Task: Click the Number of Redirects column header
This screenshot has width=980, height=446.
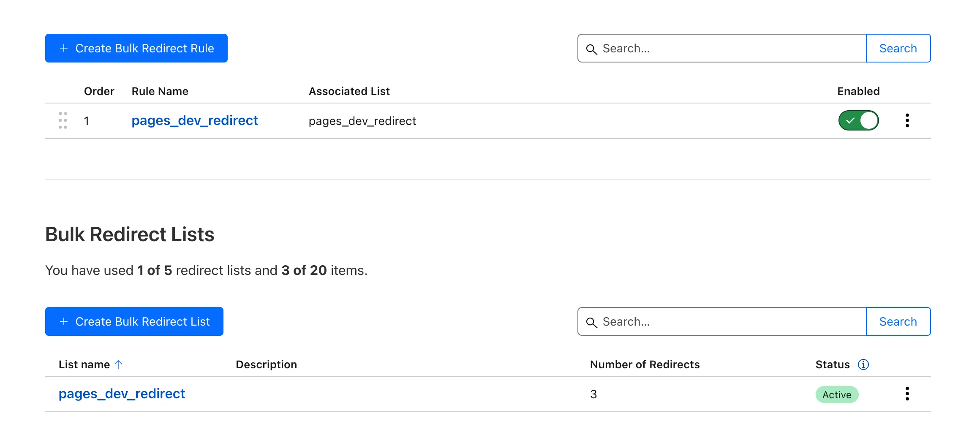Action: (x=645, y=364)
